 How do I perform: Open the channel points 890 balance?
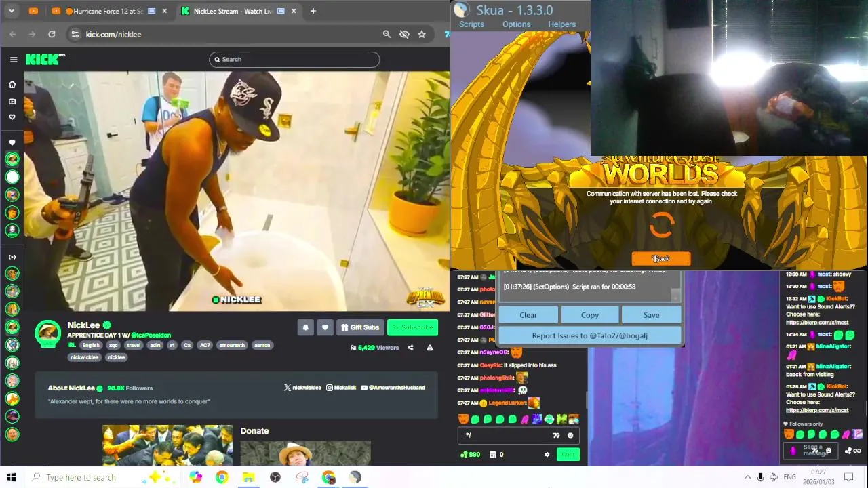point(471,455)
